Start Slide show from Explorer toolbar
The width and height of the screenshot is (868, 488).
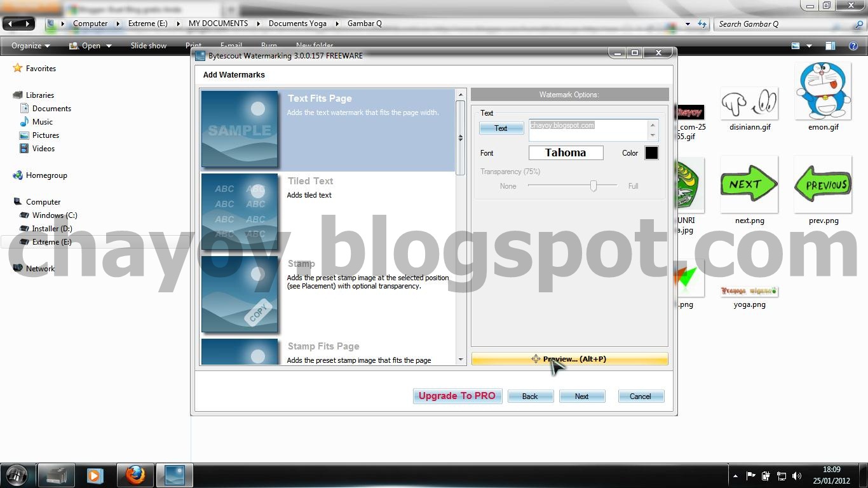point(149,46)
